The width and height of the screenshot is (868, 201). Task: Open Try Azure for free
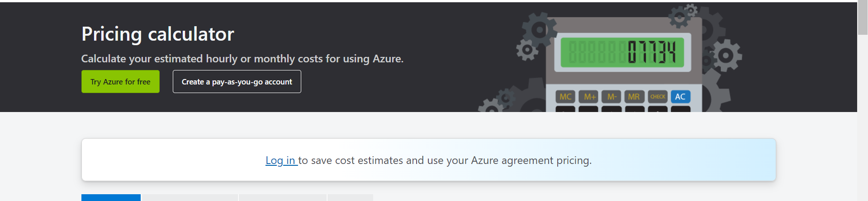pyautogui.click(x=120, y=82)
